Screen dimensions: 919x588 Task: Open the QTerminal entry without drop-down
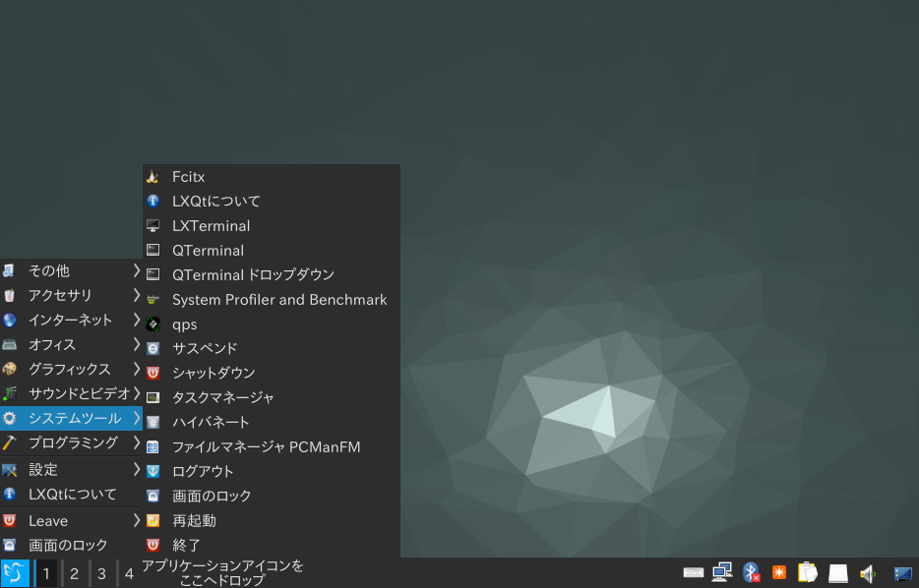coord(272,250)
